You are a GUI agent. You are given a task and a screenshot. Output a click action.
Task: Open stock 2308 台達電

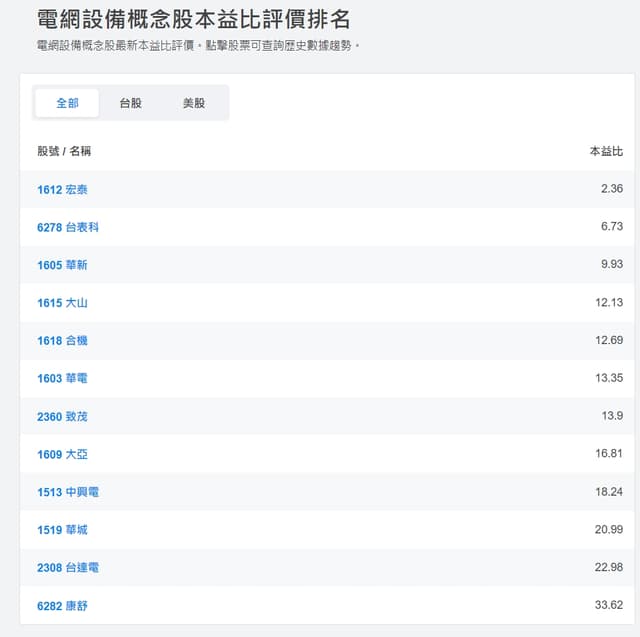(68, 568)
